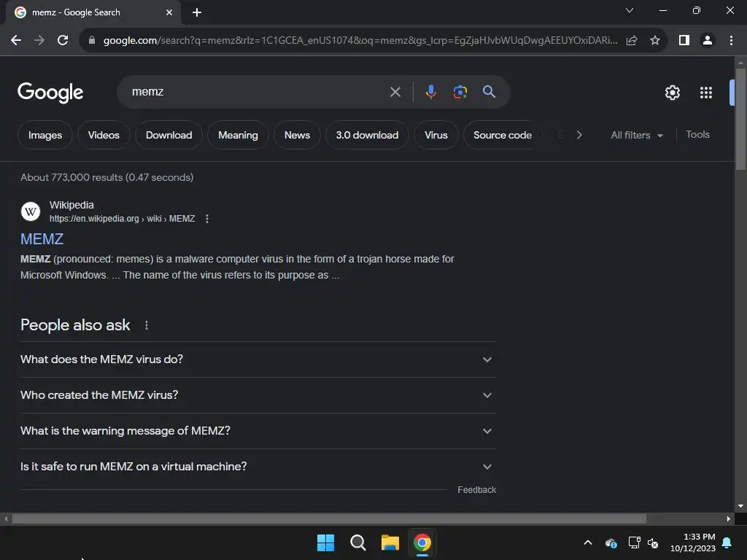Open the All filters dropdown
This screenshot has height=560, width=747.
(x=637, y=135)
